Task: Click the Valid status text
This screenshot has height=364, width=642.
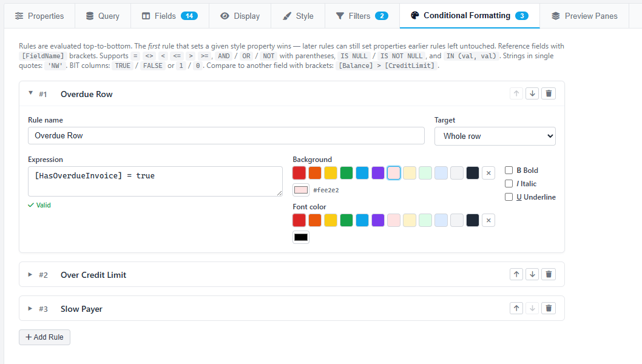Action: [43, 205]
